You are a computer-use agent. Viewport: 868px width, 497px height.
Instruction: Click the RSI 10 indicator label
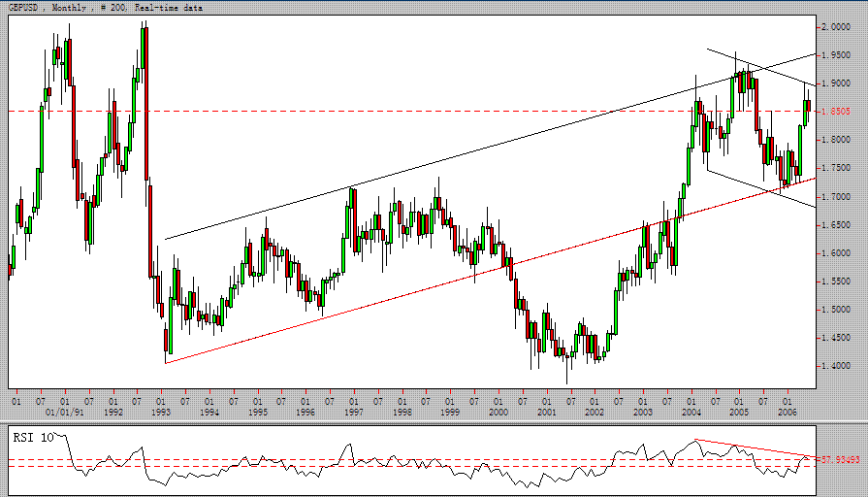[33, 438]
